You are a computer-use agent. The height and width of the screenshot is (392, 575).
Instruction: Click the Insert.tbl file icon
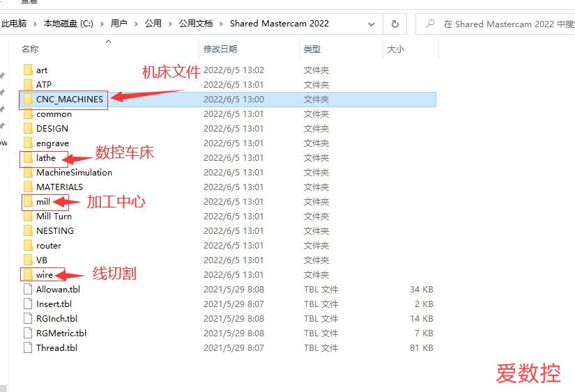click(28, 304)
